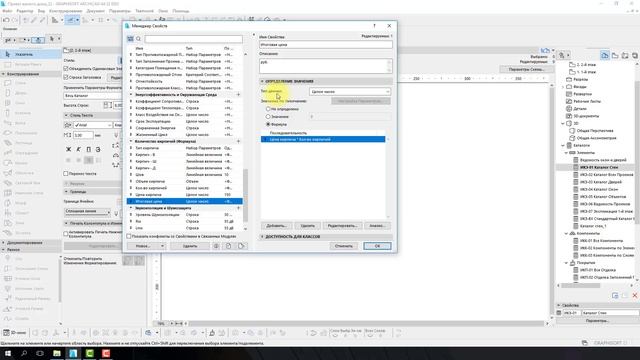
Task: Open the 'Документ' menu
Action: point(96,11)
